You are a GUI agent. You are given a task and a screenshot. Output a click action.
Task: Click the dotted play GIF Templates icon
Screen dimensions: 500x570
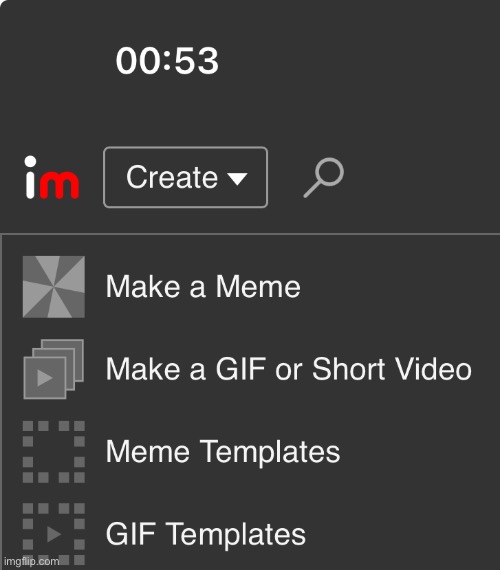[x=54, y=534]
